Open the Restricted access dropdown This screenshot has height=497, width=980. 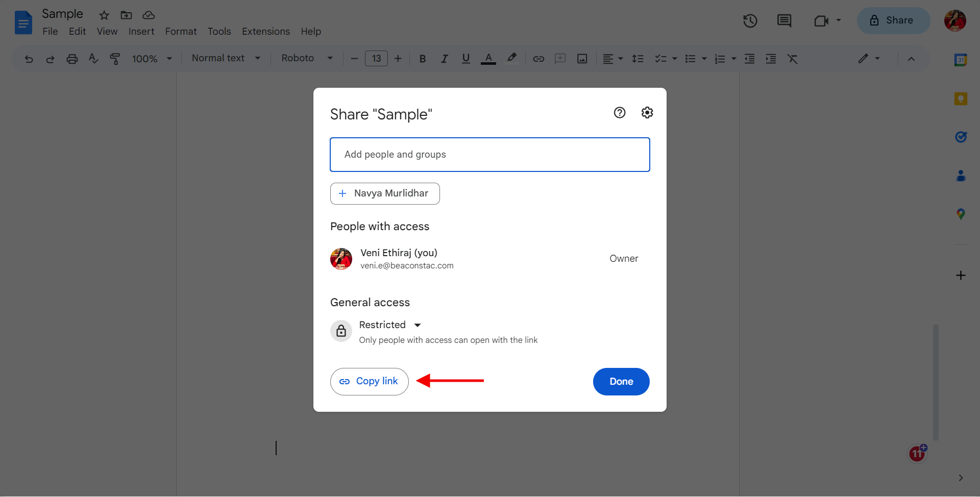point(391,325)
